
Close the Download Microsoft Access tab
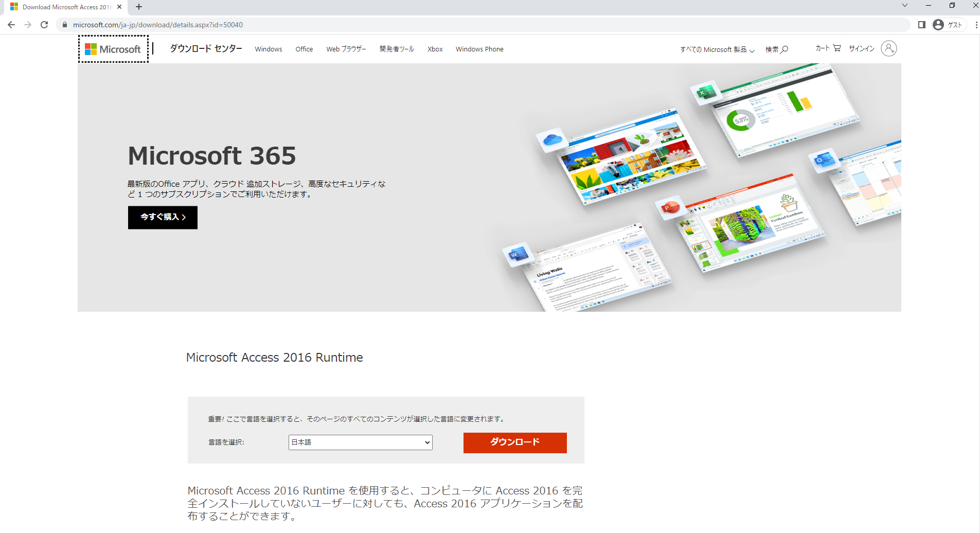119,7
